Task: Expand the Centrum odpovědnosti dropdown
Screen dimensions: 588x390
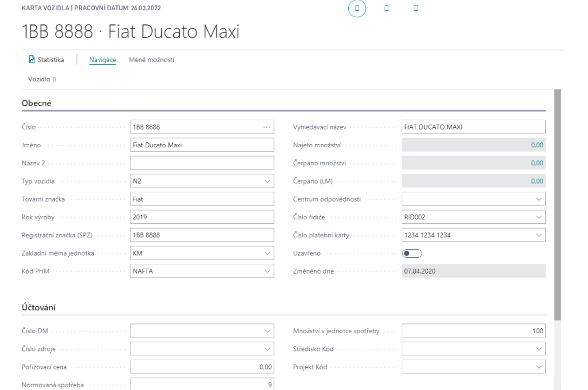Action: [538, 199]
